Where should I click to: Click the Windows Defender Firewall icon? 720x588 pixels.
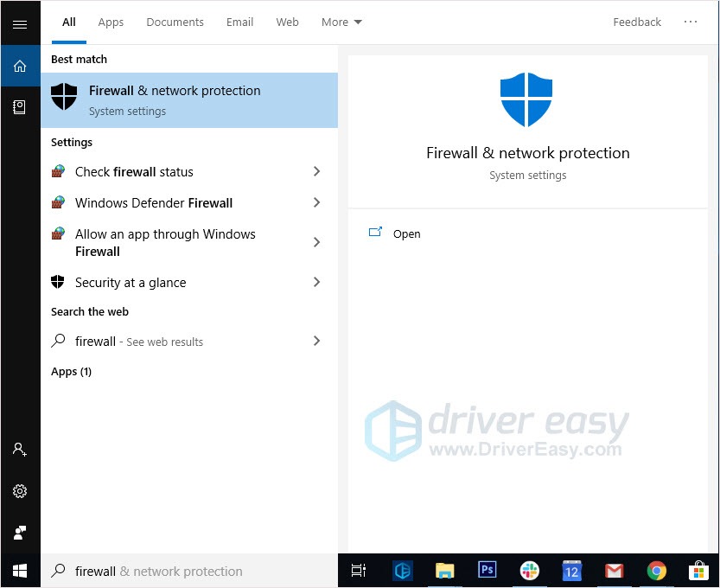point(57,202)
